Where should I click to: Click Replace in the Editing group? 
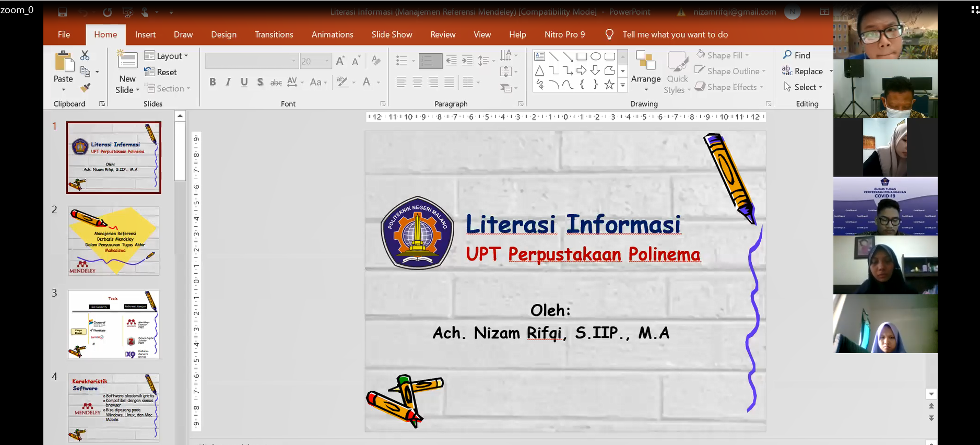click(802, 71)
